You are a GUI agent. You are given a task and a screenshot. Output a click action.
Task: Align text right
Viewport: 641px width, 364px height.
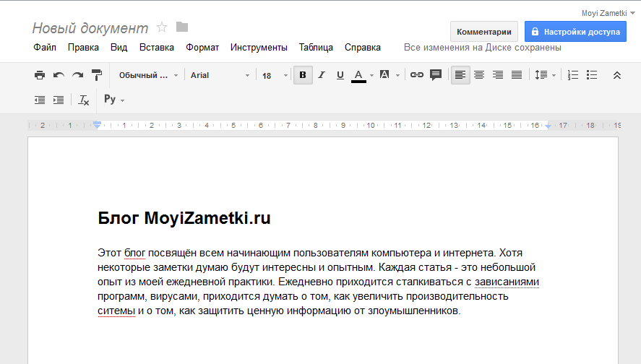point(498,75)
